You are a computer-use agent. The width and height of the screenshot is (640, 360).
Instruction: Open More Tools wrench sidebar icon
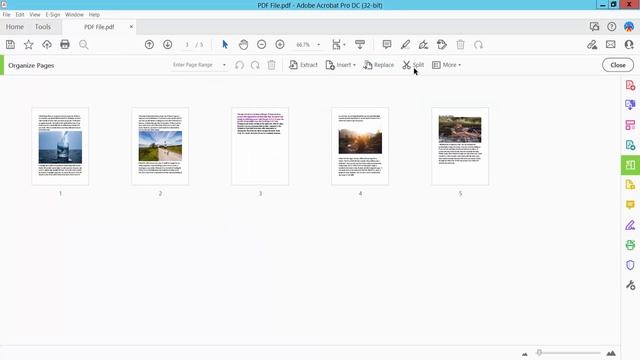pyautogui.click(x=630, y=285)
